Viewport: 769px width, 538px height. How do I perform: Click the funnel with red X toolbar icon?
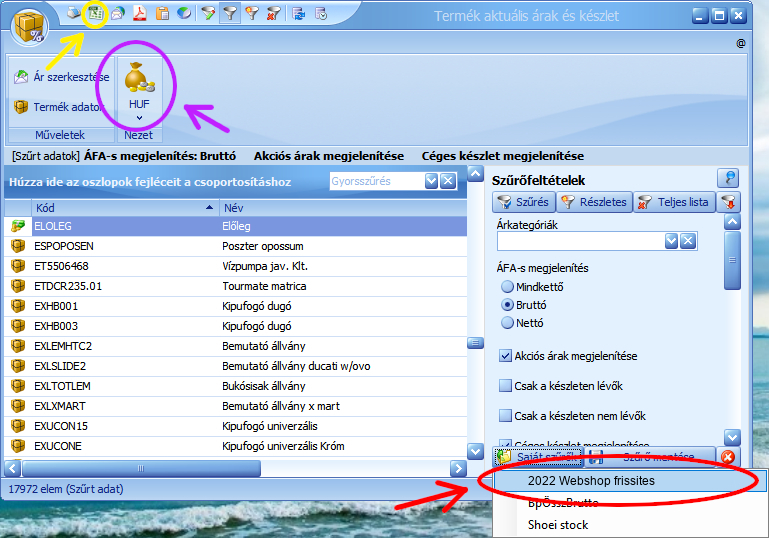pyautogui.click(x=274, y=14)
